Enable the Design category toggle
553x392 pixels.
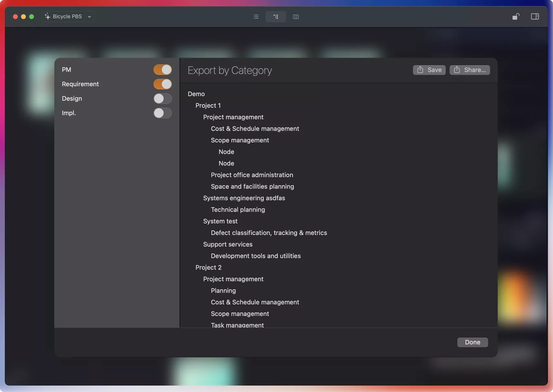pos(162,99)
